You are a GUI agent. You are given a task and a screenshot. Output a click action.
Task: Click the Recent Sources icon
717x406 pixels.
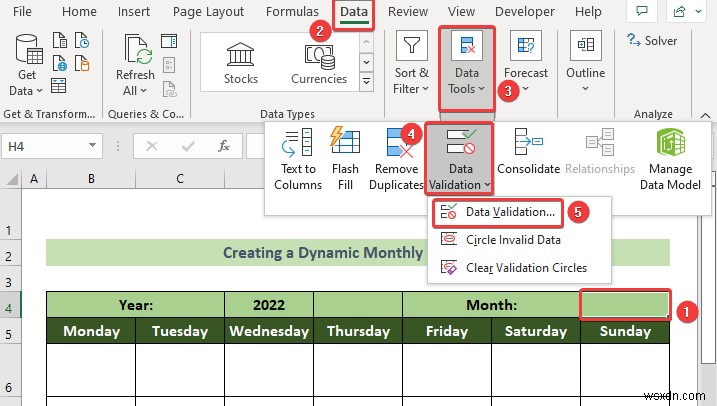[x=82, y=40]
